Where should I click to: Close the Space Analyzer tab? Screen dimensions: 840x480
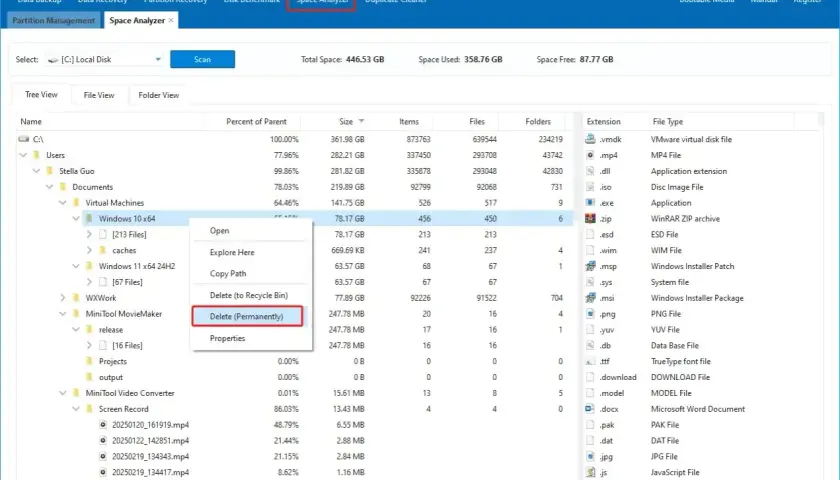click(x=171, y=20)
